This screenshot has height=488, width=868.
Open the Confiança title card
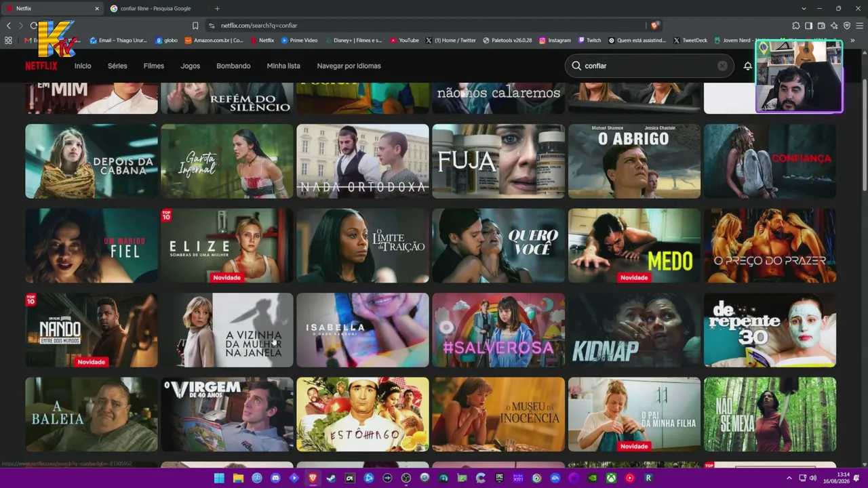tap(770, 161)
